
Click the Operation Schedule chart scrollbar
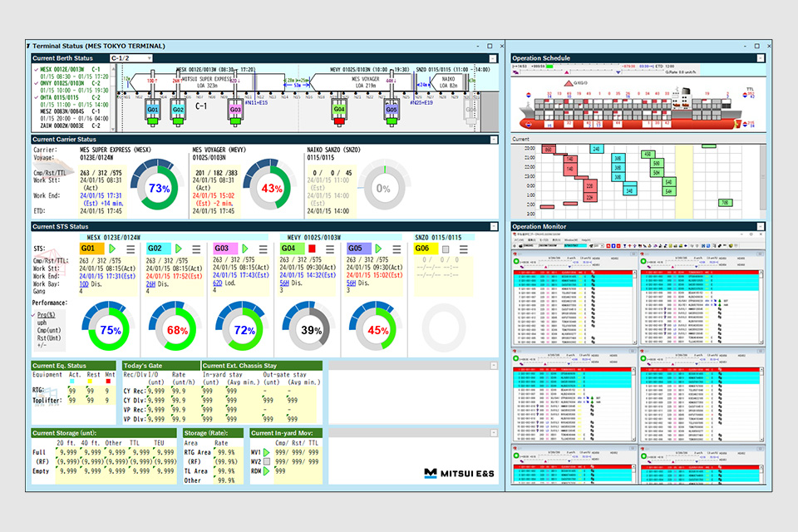[x=762, y=177]
